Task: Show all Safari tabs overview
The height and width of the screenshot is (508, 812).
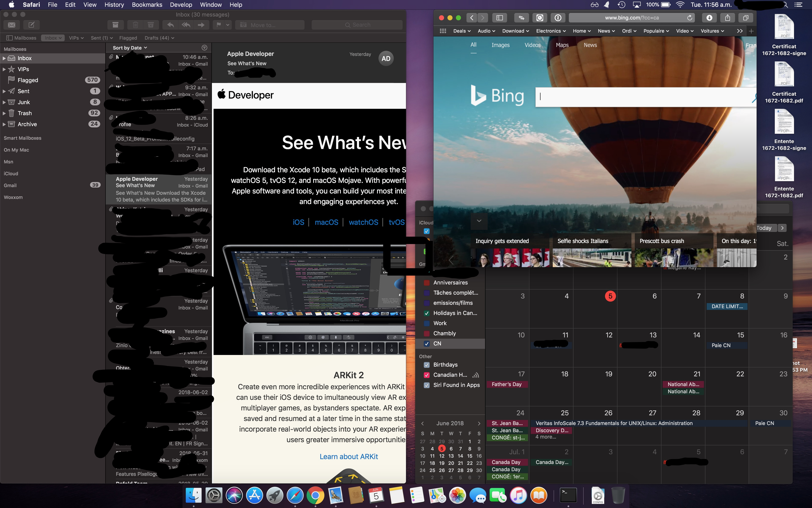Action: point(746,18)
